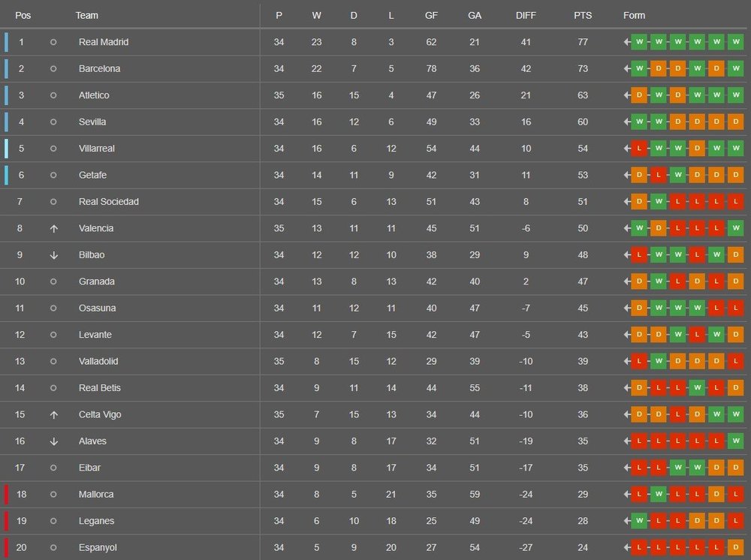The width and height of the screenshot is (751, 560).
Task: Click the red relegation marker beside Leganes
Action: (6, 521)
